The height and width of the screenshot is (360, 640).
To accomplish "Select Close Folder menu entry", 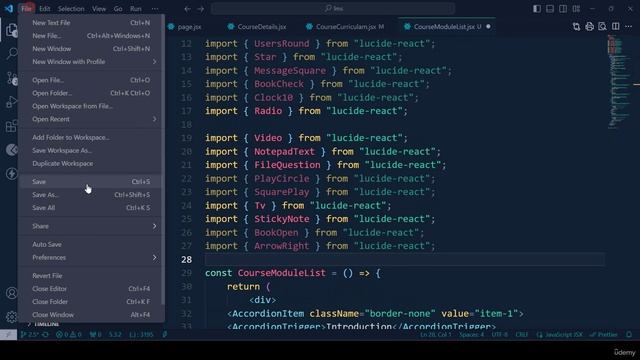I will click(91, 302).
